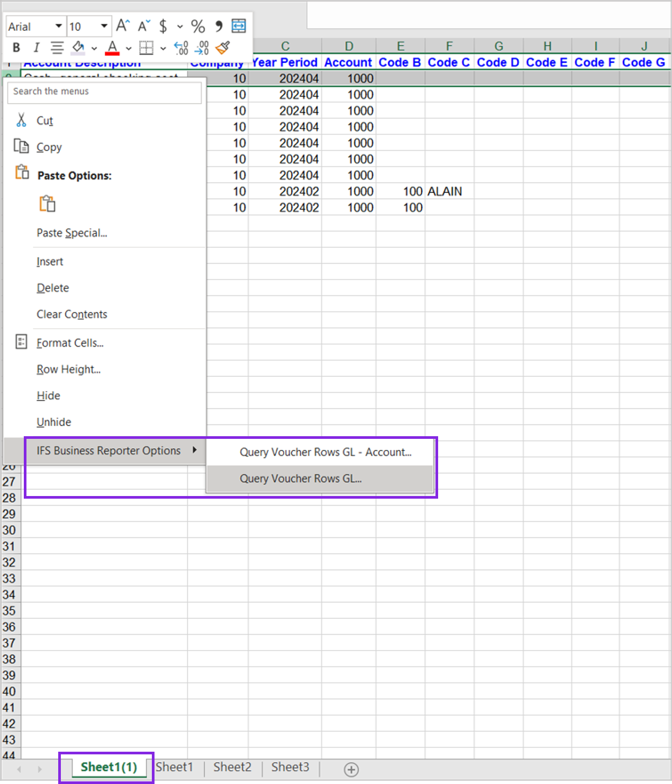This screenshot has height=784, width=672.
Task: Toggle Bold formatting in mini toolbar
Action: (16, 48)
